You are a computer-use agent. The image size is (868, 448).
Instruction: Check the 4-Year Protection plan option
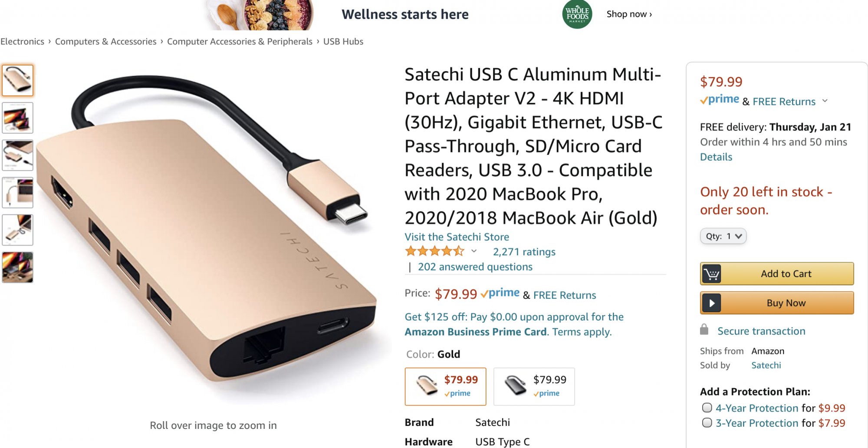tap(707, 408)
